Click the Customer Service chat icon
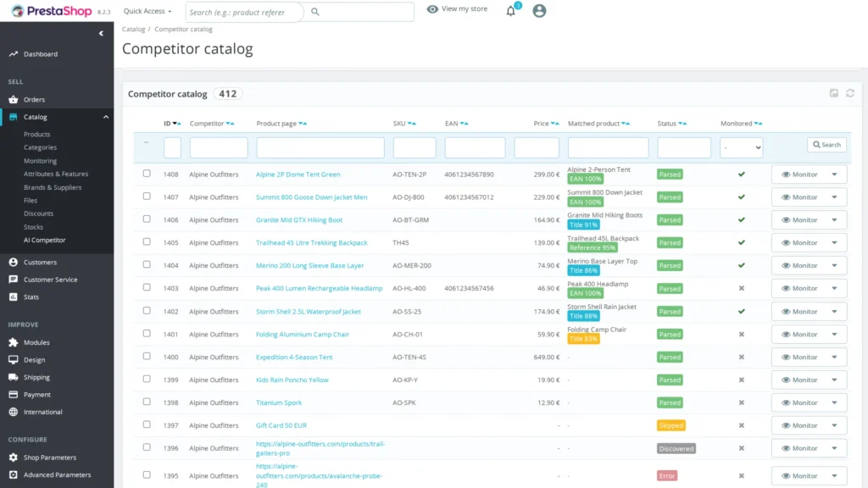 (14, 280)
